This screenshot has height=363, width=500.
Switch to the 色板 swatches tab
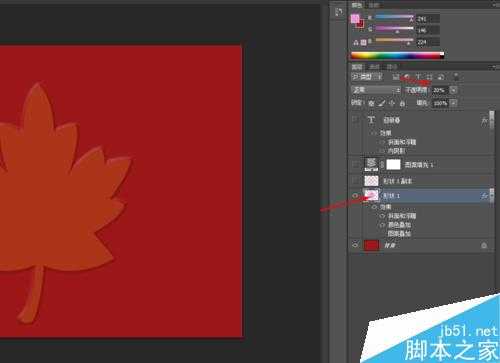pyautogui.click(x=374, y=5)
